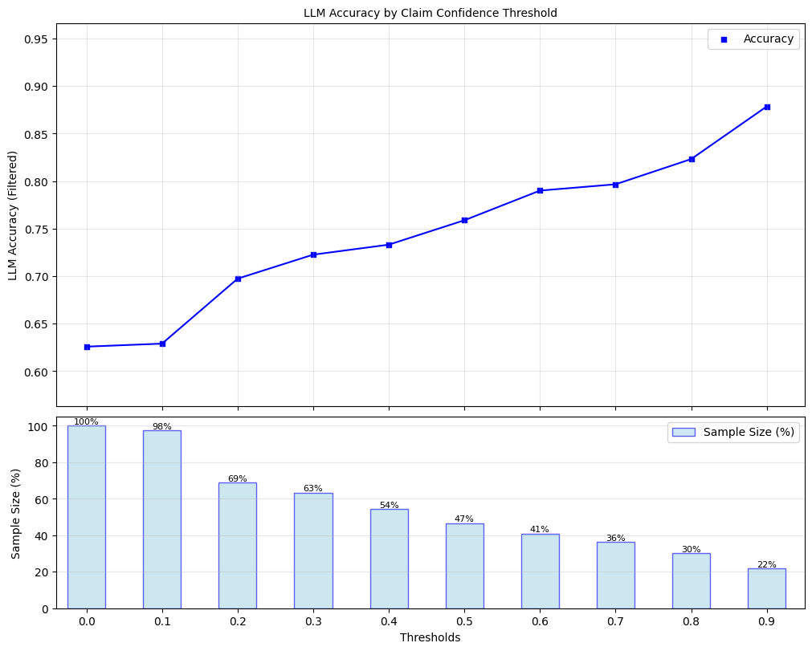Click the accuracy marker at threshold 0.2
This screenshot has height=651, width=812.
[x=237, y=279]
